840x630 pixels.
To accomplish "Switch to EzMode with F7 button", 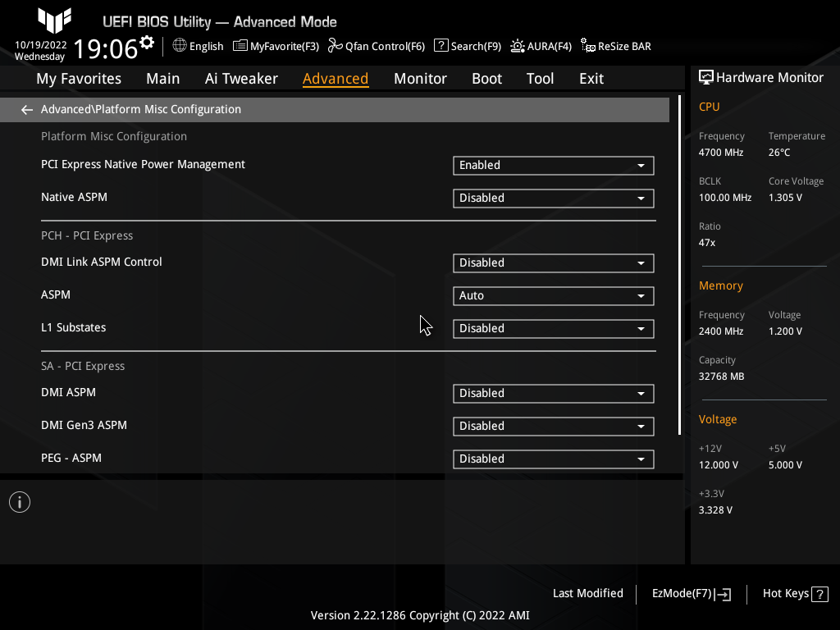I will pos(690,593).
